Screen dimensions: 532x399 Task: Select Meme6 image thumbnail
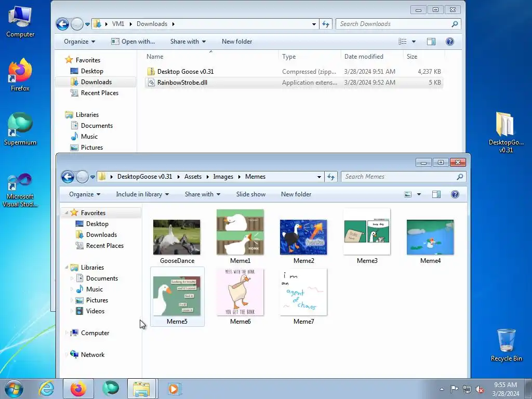(x=240, y=292)
